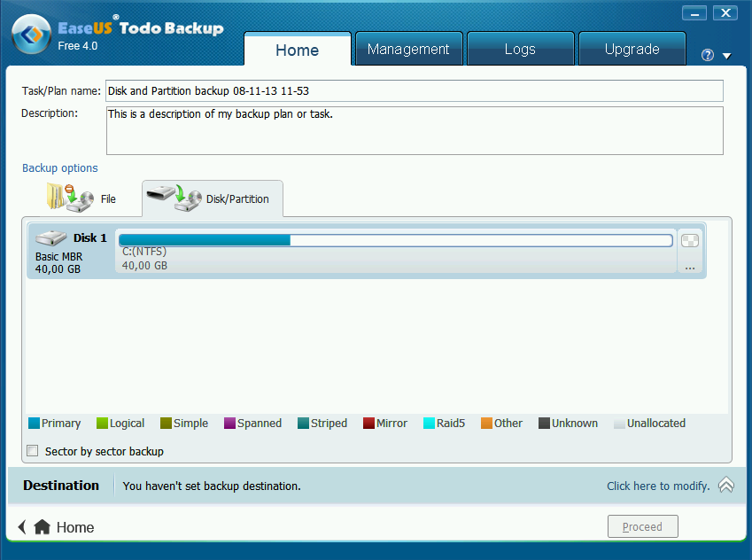Click the Simple legend color swatch
Viewport: 752px width, 560px height.
click(166, 424)
